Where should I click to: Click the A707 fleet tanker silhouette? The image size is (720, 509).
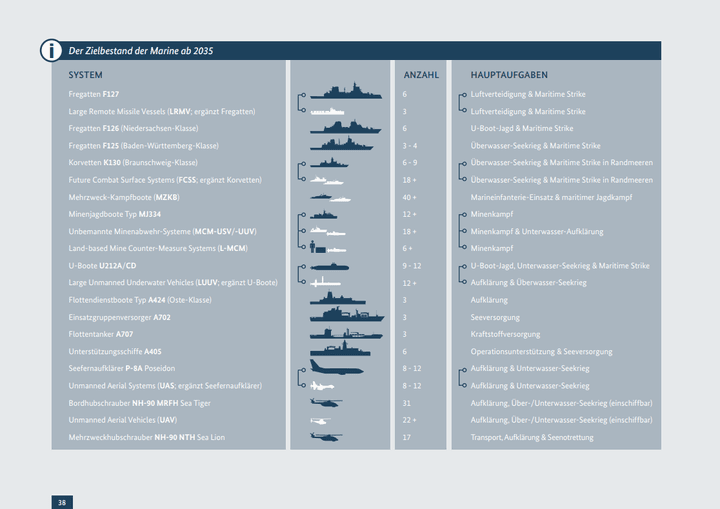click(x=346, y=334)
